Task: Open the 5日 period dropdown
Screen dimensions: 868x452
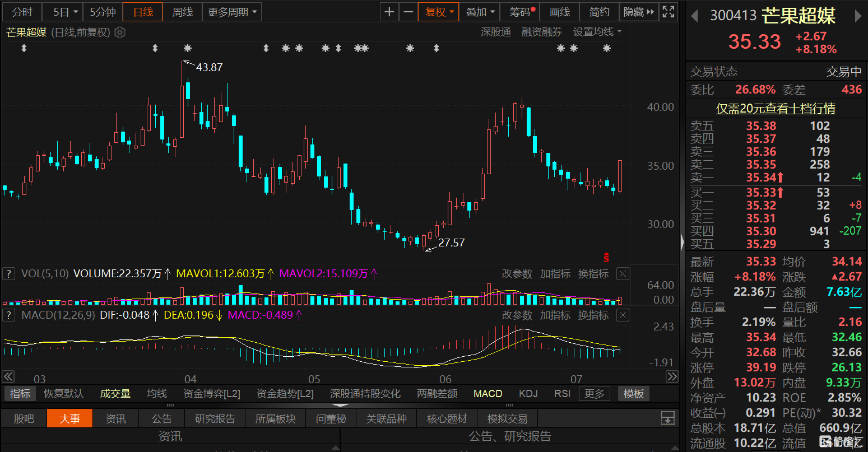Action: tap(62, 12)
